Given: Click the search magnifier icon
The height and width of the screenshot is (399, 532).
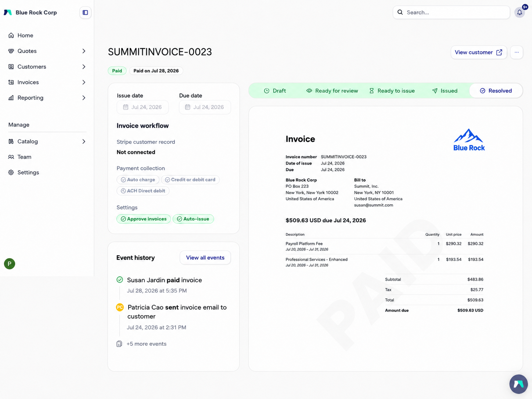Looking at the screenshot, I should (x=400, y=12).
